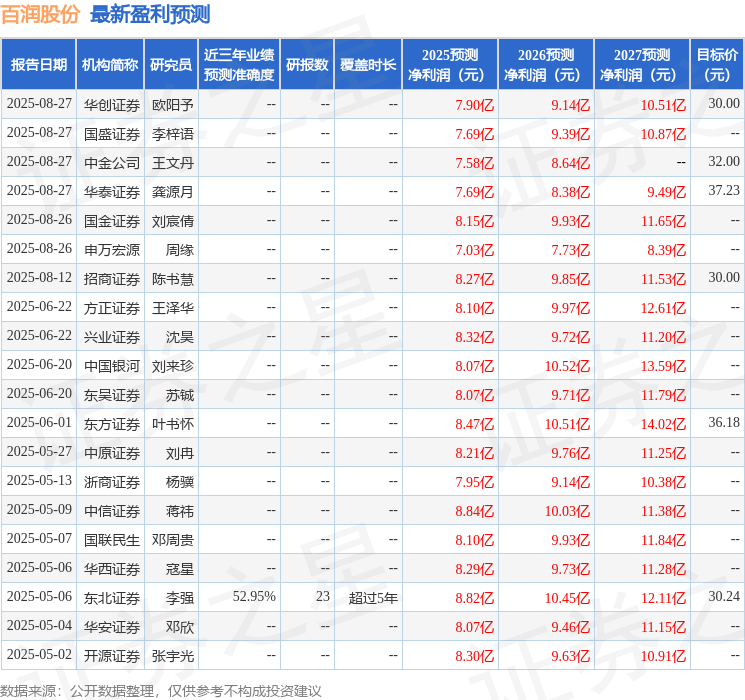
Task: Open 华创证券 institution link
Action: (x=112, y=105)
